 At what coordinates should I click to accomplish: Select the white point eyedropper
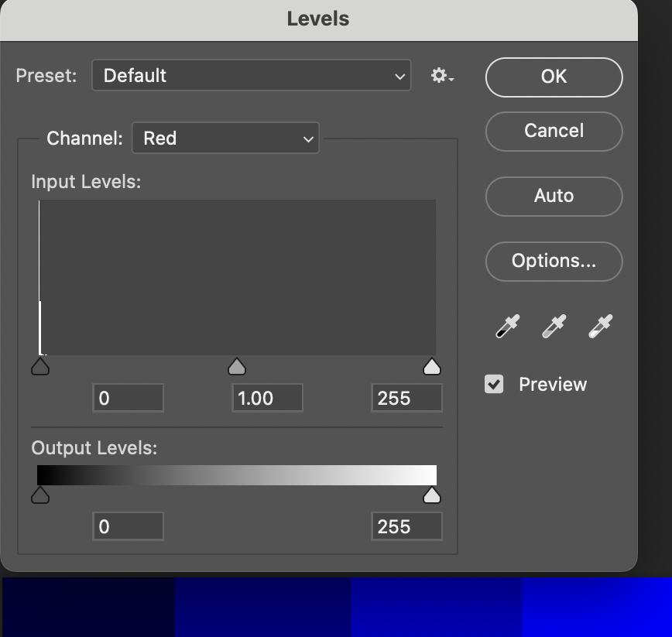(x=602, y=326)
